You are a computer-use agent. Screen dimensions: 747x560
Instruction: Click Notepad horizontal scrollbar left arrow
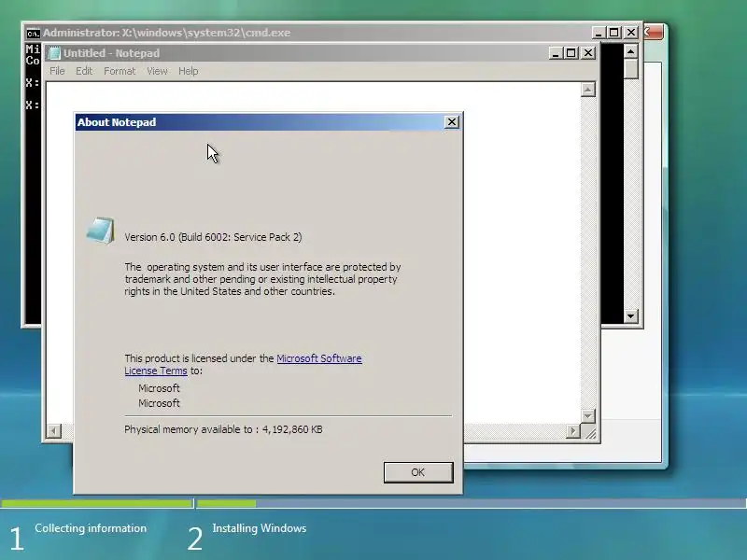pos(54,431)
